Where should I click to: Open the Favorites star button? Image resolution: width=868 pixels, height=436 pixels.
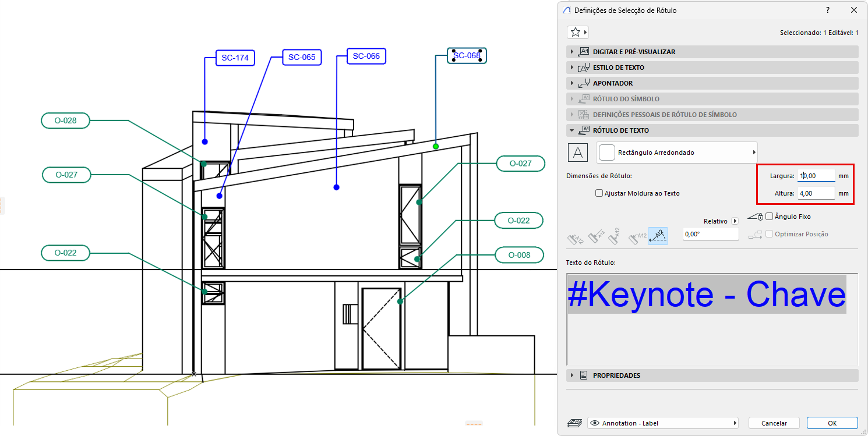pyautogui.click(x=578, y=33)
